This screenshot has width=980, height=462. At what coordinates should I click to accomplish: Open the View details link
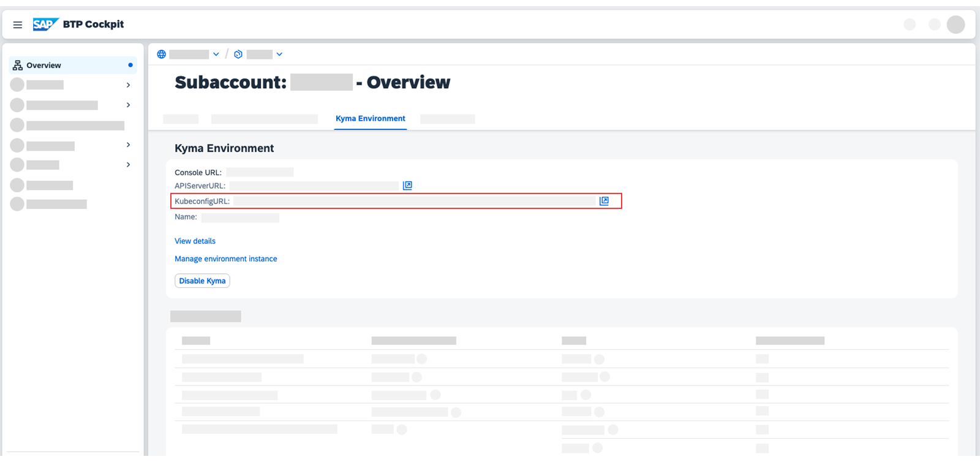point(195,241)
